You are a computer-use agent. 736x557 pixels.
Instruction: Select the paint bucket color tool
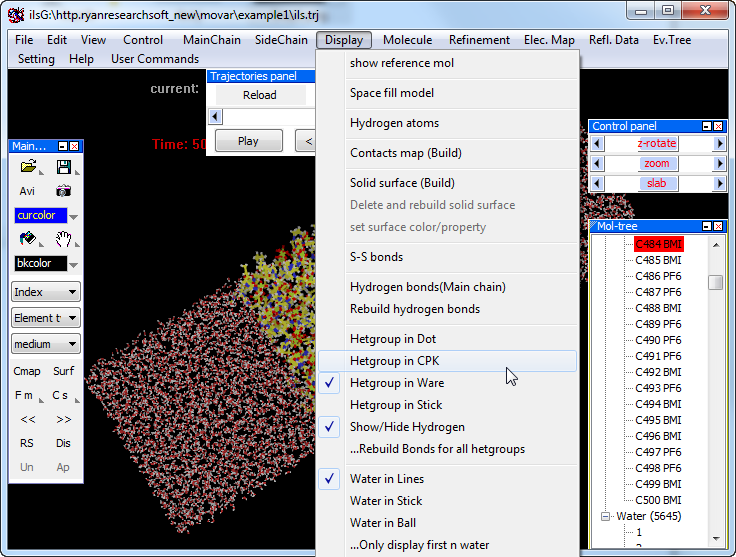(28, 239)
